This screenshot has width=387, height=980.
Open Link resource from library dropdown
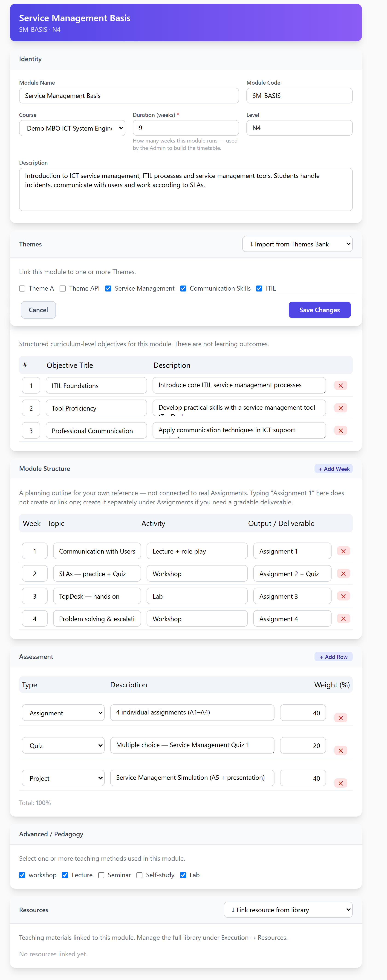click(x=288, y=910)
